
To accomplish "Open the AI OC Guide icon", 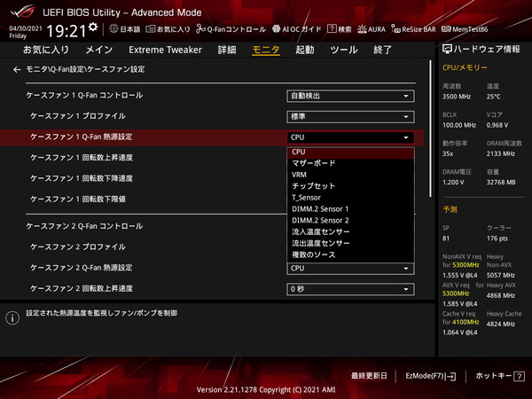I will 276,29.
